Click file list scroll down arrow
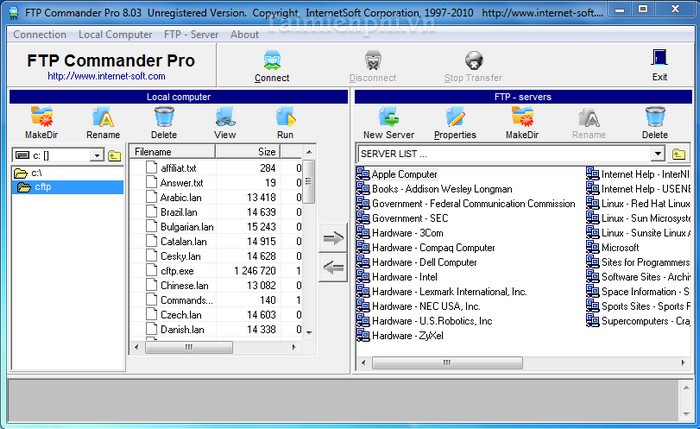The height and width of the screenshot is (429, 700). pyautogui.click(x=309, y=333)
